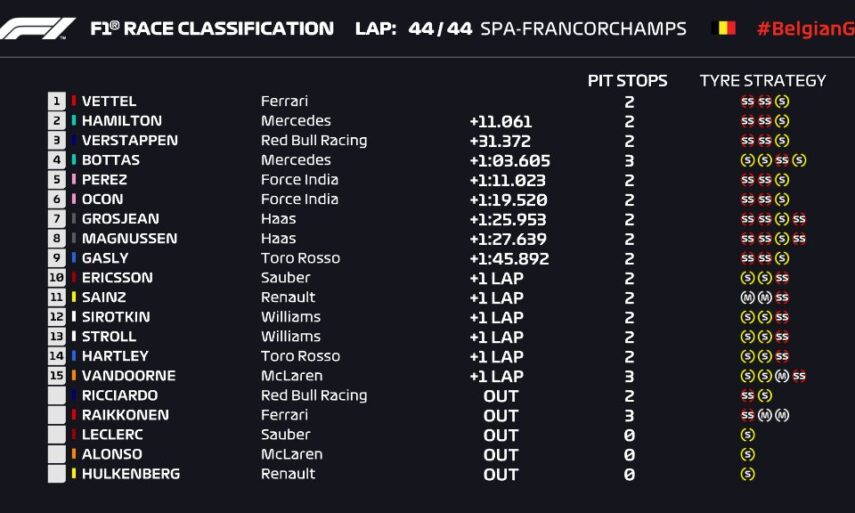Click Alonso's tyre strategy icon

pyautogui.click(x=748, y=454)
